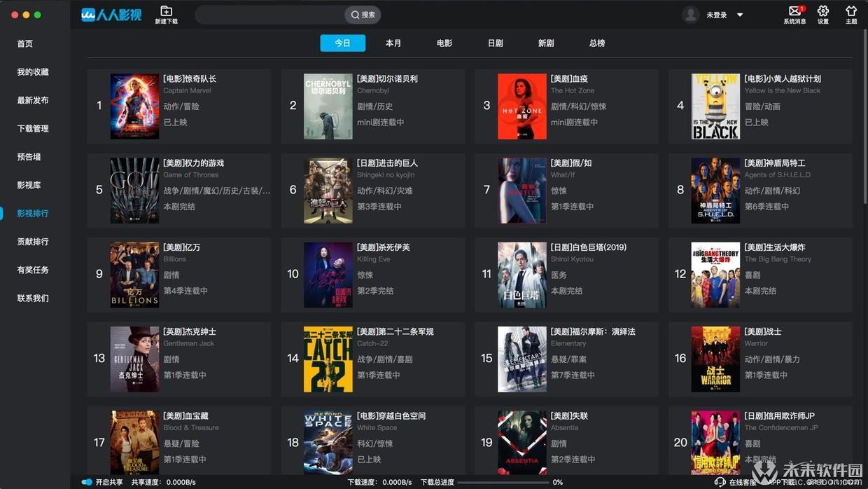Open Absentia poster thumbnail
868x489 pixels.
[522, 443]
